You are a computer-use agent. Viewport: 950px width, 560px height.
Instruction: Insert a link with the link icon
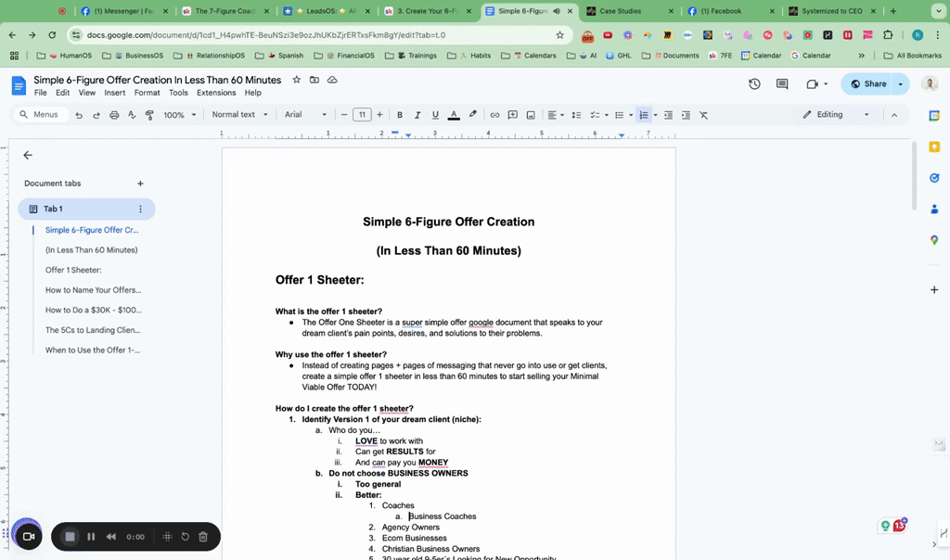pos(495,115)
